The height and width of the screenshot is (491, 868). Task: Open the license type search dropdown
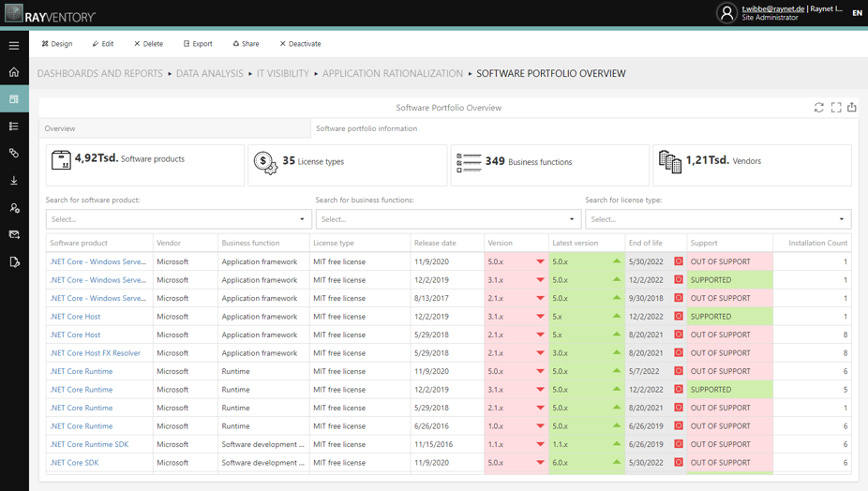point(718,219)
